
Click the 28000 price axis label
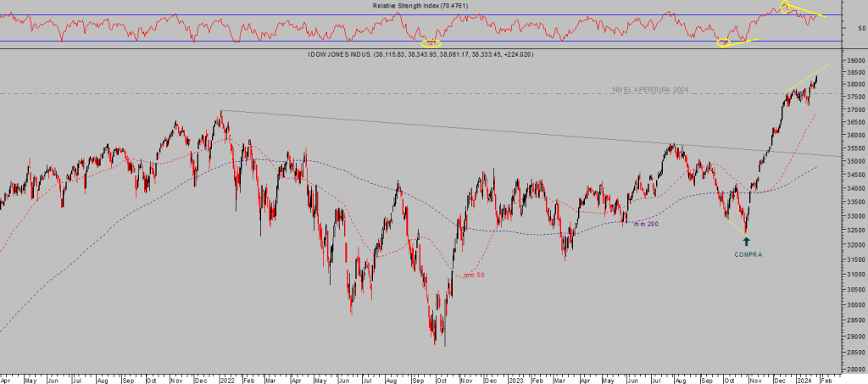point(855,369)
